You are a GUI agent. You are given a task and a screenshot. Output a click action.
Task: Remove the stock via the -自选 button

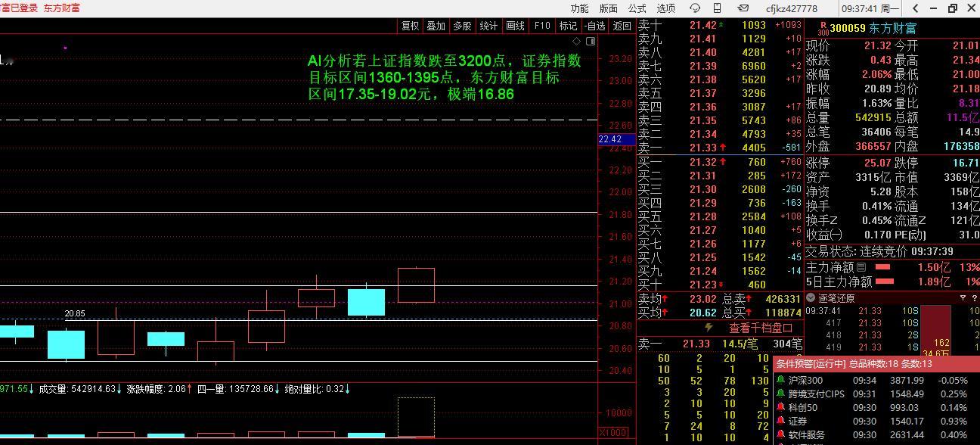click(594, 26)
